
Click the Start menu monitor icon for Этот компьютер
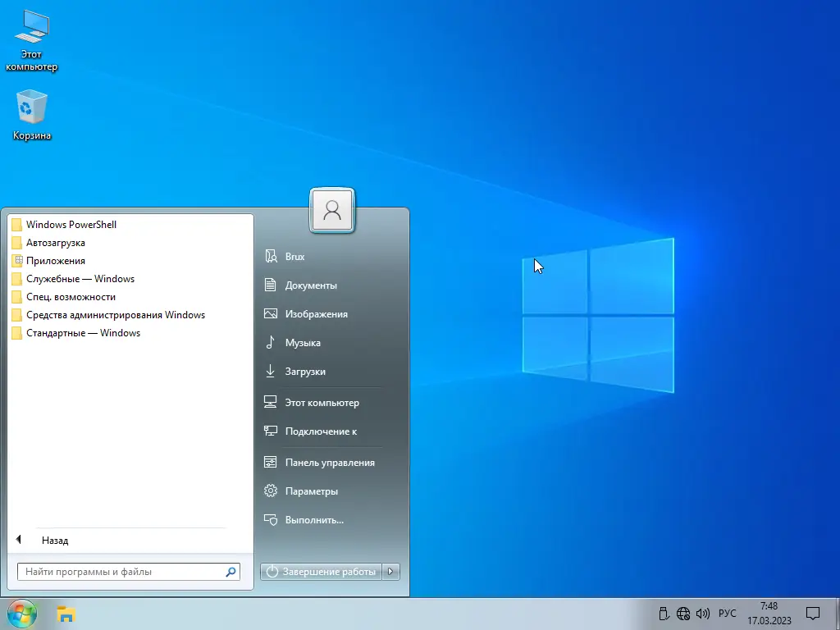click(x=271, y=402)
